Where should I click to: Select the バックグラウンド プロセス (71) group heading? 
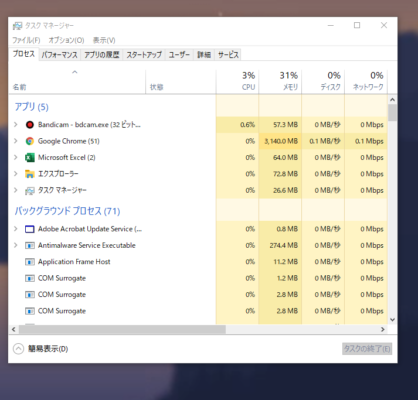67,211
